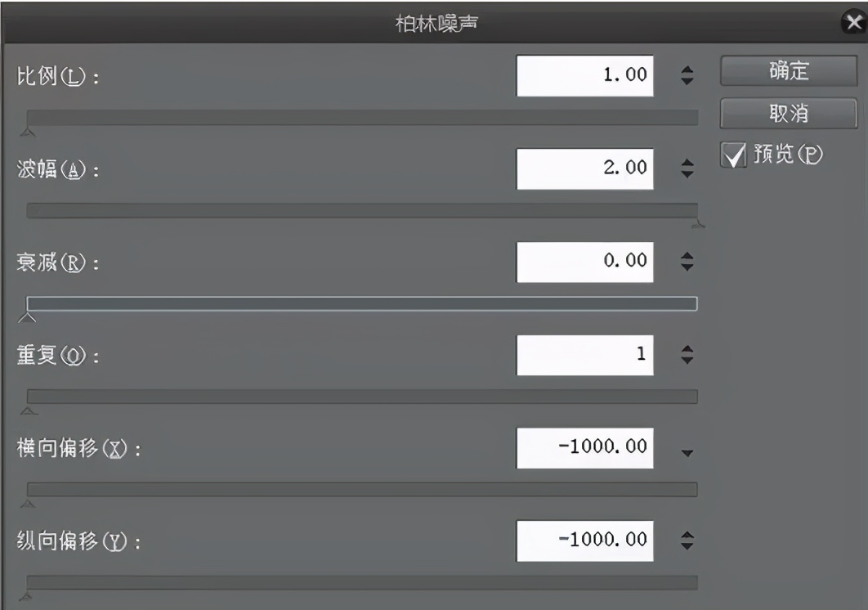Click the 重复 slider track
The height and width of the screenshot is (610, 868).
point(362,397)
